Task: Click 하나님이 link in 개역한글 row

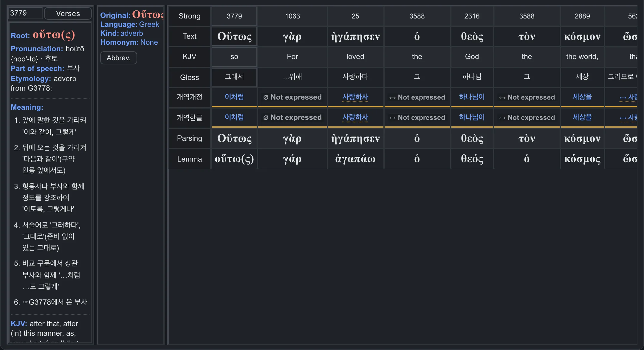Action: 472,117
